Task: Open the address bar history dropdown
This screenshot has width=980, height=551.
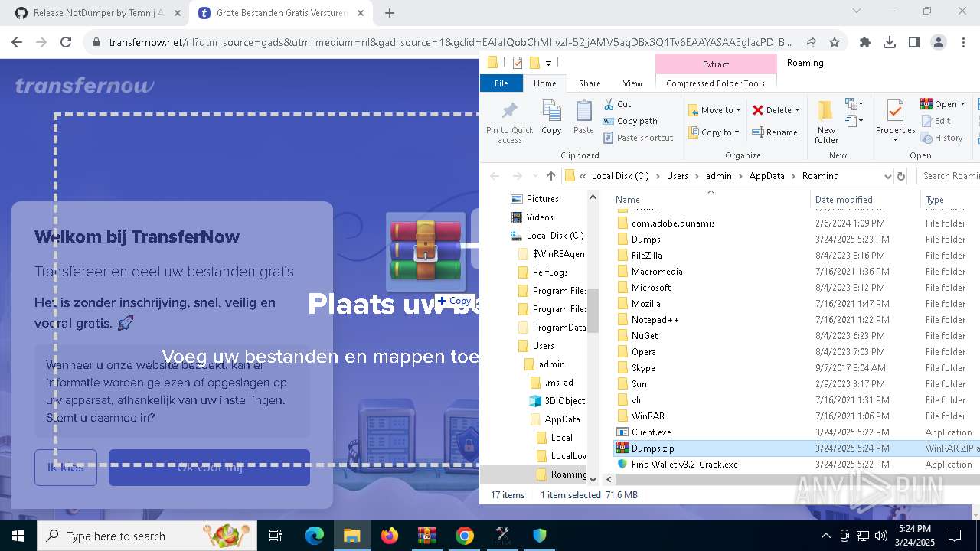Action: (x=887, y=176)
